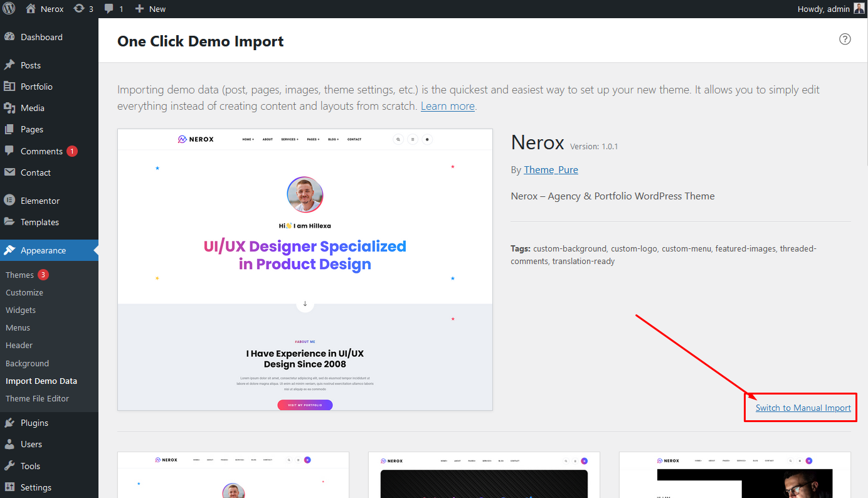Open the Nerox site home icon
Image resolution: width=868 pixels, height=498 pixels.
31,9
